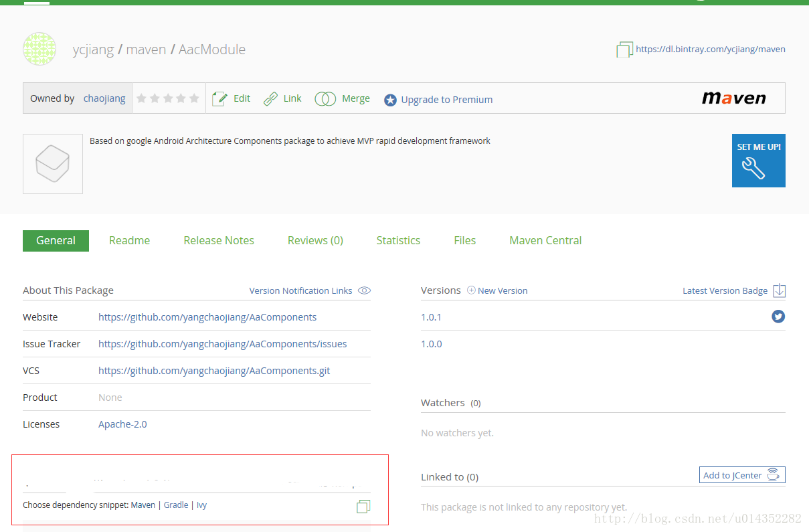Open the Files tab
The image size is (809, 532).
pos(464,240)
